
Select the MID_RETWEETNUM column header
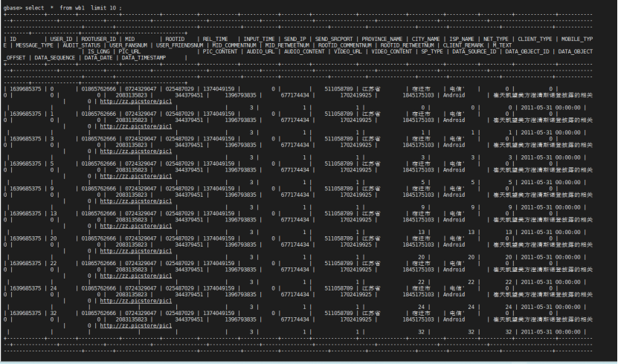pyautogui.click(x=287, y=45)
